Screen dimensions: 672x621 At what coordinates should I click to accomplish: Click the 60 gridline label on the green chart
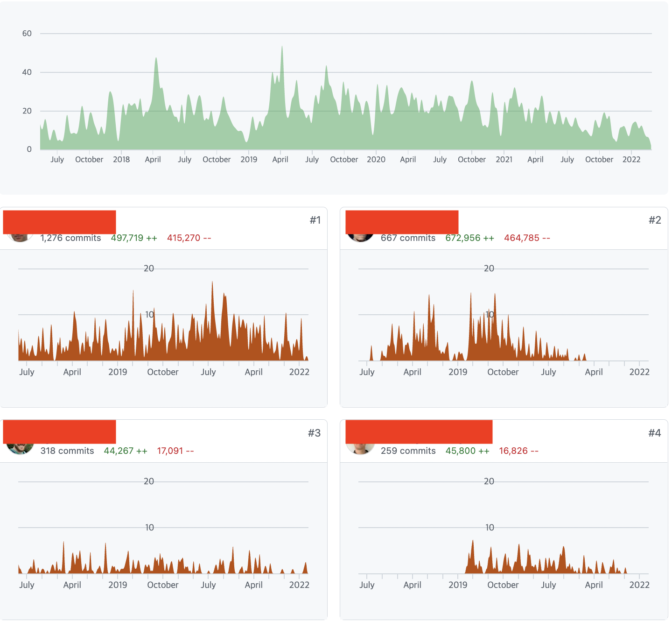point(27,33)
